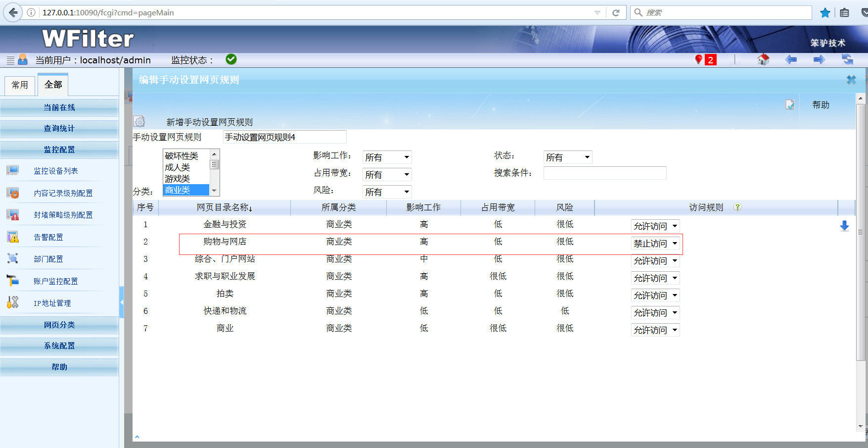Click the help question mark beside 访问规则
The width and height of the screenshot is (868, 448).
[x=737, y=207]
